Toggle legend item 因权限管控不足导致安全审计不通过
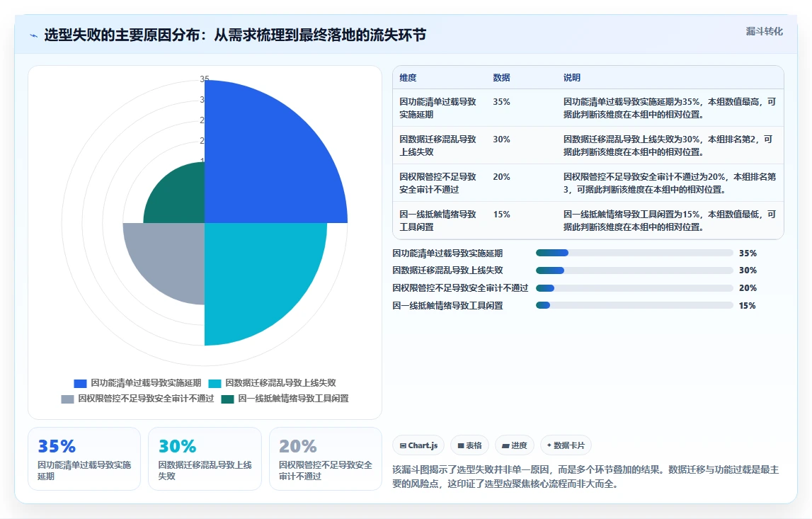The image size is (812, 519). click(137, 399)
